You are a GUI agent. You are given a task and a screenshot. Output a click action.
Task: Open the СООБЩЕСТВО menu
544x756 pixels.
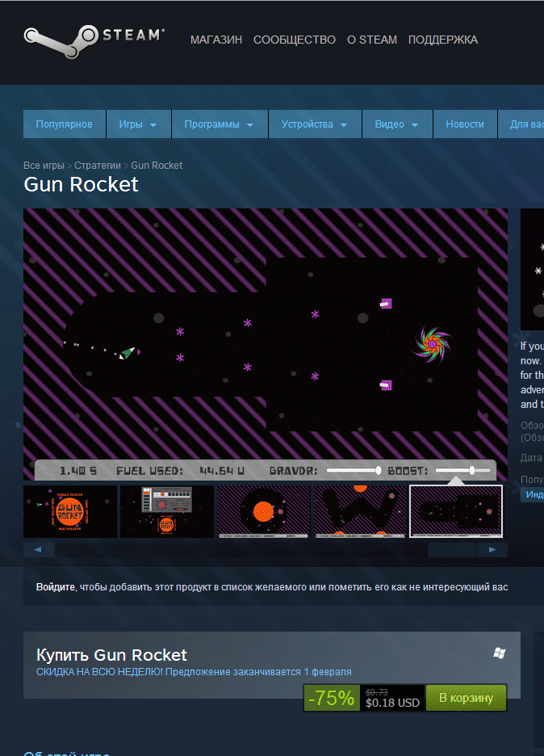pyautogui.click(x=295, y=40)
